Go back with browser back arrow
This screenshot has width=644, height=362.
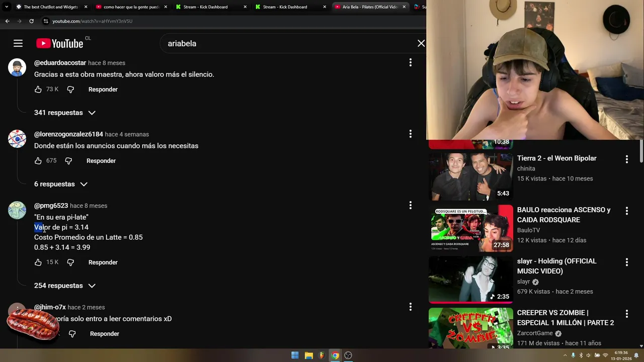(x=7, y=21)
